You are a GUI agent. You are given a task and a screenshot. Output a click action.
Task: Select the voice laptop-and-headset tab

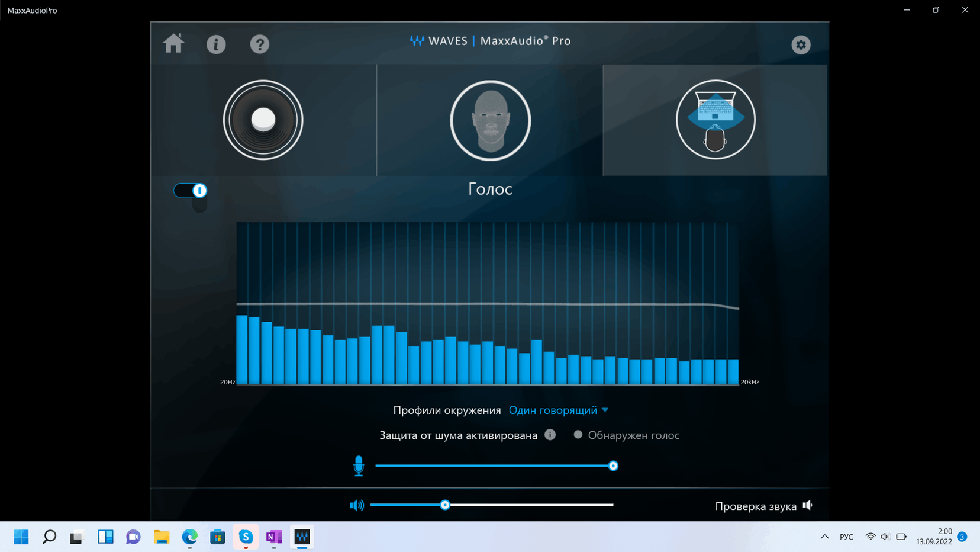coord(715,120)
